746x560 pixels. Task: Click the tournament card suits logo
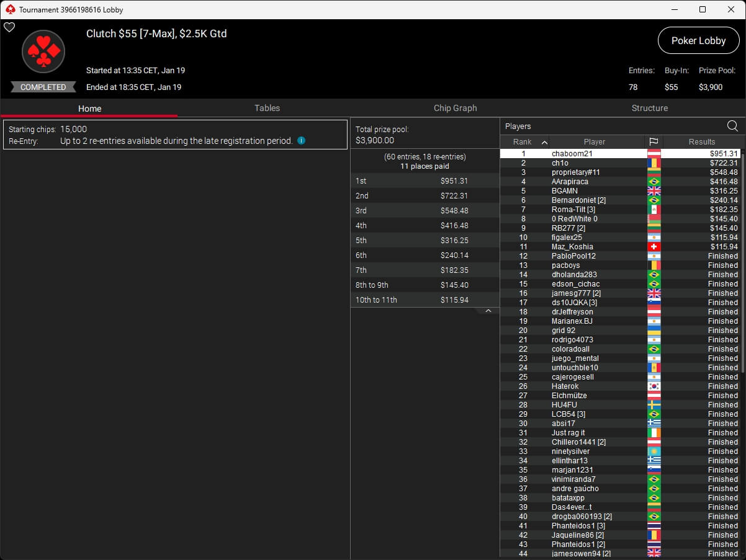(x=43, y=51)
